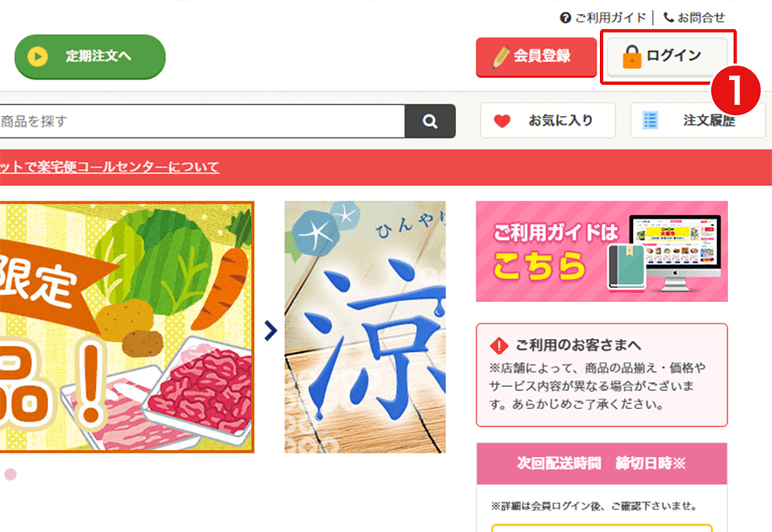Click the yellow play icon on 定期注文へ

pos(38,56)
